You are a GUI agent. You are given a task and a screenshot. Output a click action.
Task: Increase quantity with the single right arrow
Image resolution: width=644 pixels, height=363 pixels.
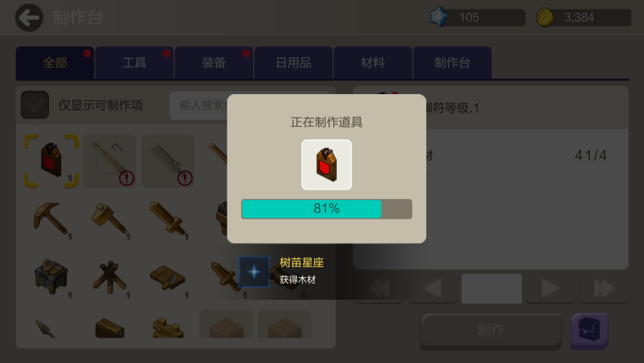point(551,289)
